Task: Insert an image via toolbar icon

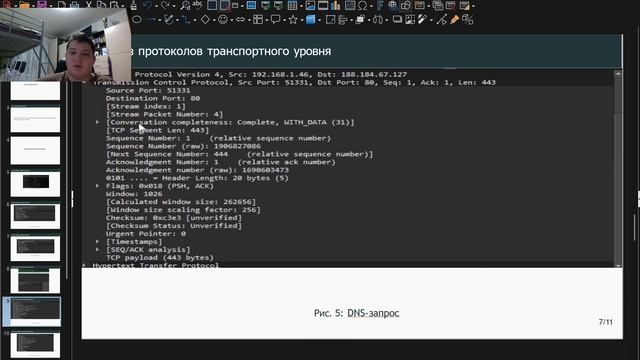Action: click(x=310, y=5)
